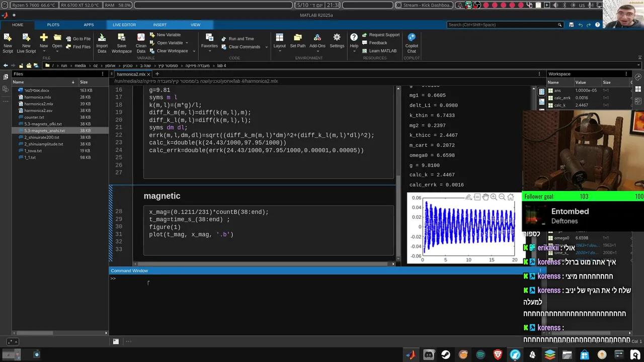This screenshot has width=644, height=362.
Task: Click Request Support
Action: pos(380,35)
